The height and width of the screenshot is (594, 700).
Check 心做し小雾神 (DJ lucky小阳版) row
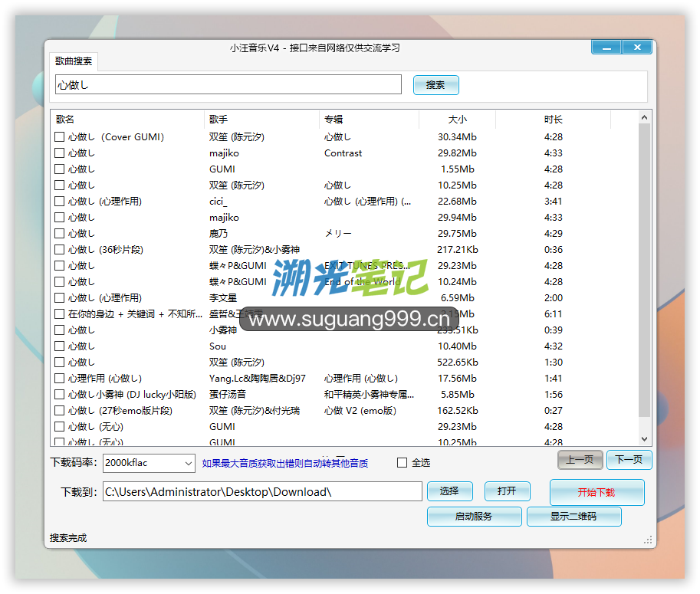tap(59, 395)
